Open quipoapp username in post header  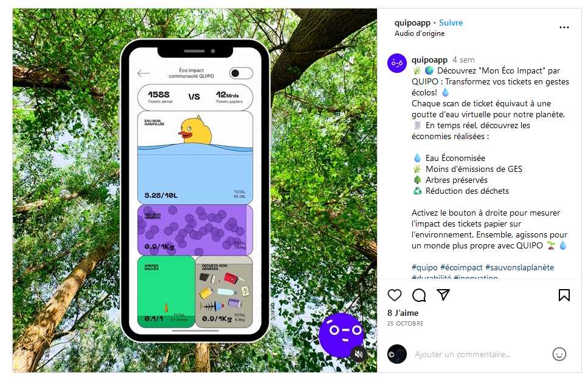412,22
